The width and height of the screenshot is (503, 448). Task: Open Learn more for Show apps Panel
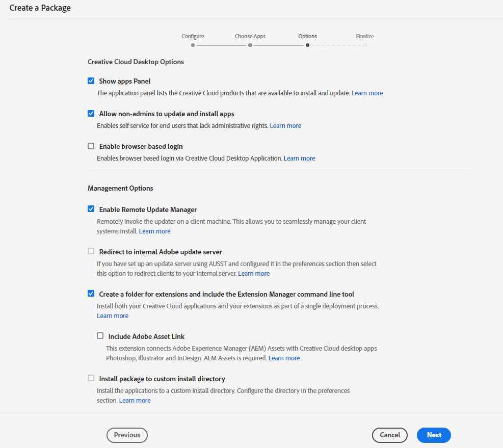coord(367,93)
